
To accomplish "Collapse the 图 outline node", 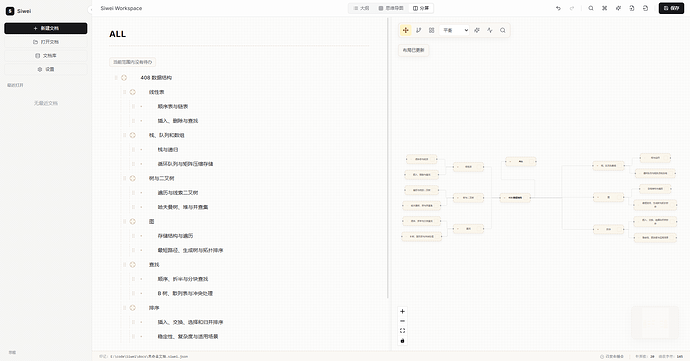I will tap(132, 221).
